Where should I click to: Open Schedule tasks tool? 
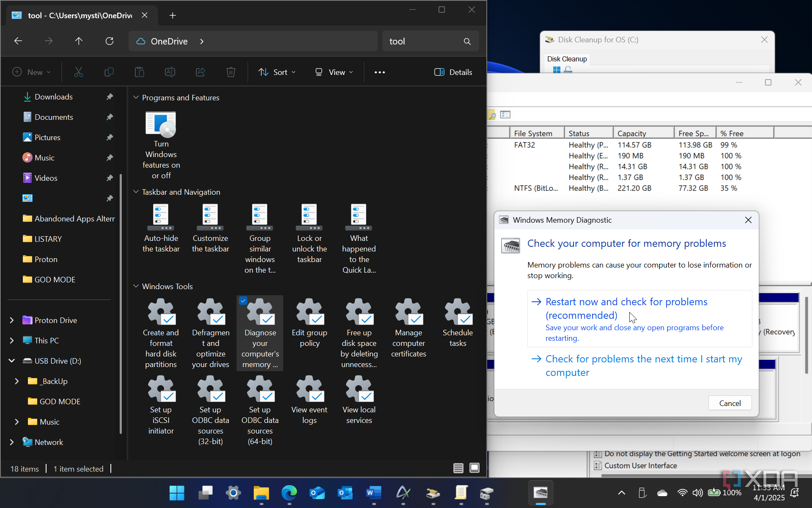pyautogui.click(x=458, y=323)
